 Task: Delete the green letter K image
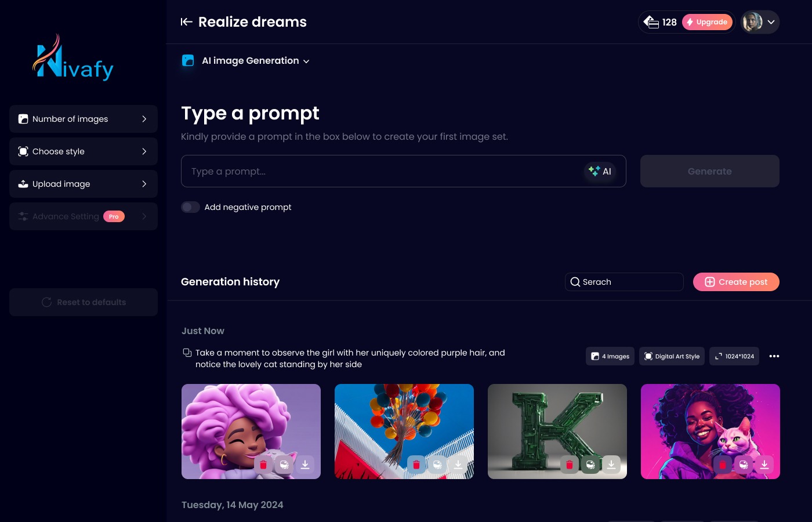570,465
